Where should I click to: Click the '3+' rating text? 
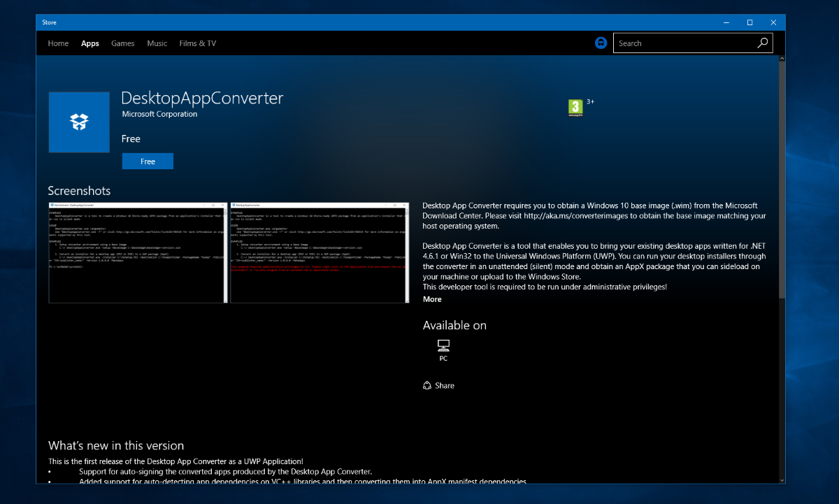click(590, 102)
